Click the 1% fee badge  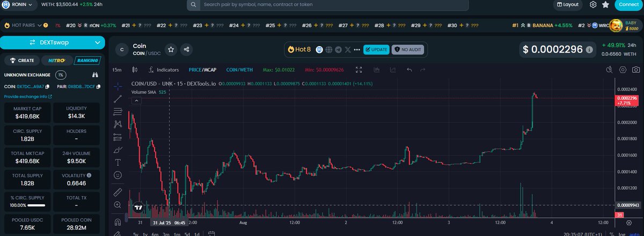click(61, 75)
